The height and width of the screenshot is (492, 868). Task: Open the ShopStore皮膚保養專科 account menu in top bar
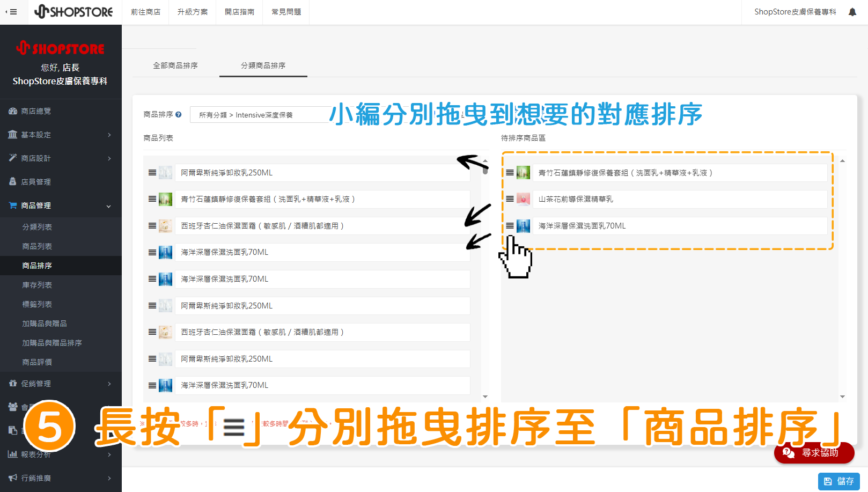tap(795, 12)
